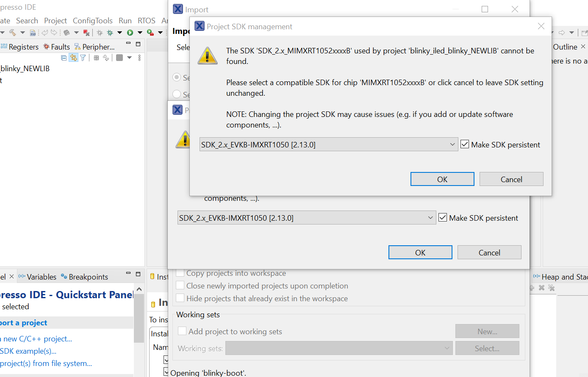The width and height of the screenshot is (588, 377).
Task: Open the Search menu
Action: point(27,20)
